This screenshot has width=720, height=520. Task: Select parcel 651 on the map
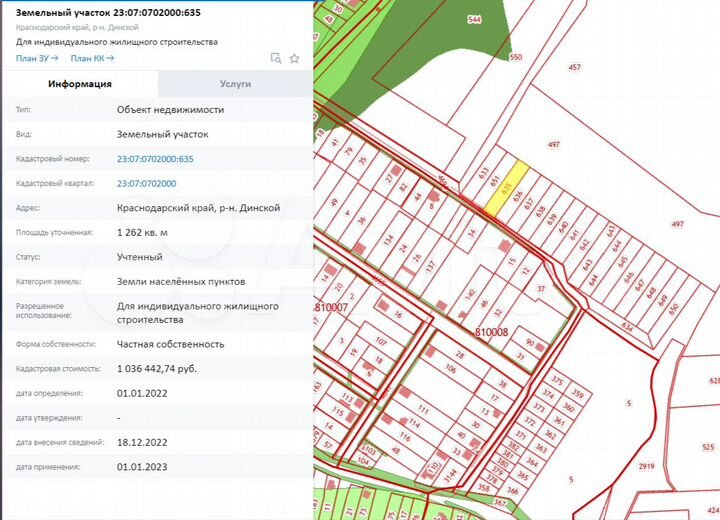[x=495, y=181]
